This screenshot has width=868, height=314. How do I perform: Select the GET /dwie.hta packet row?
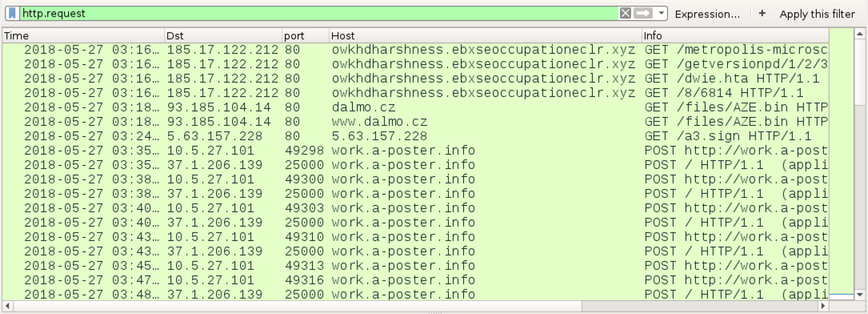[415, 78]
